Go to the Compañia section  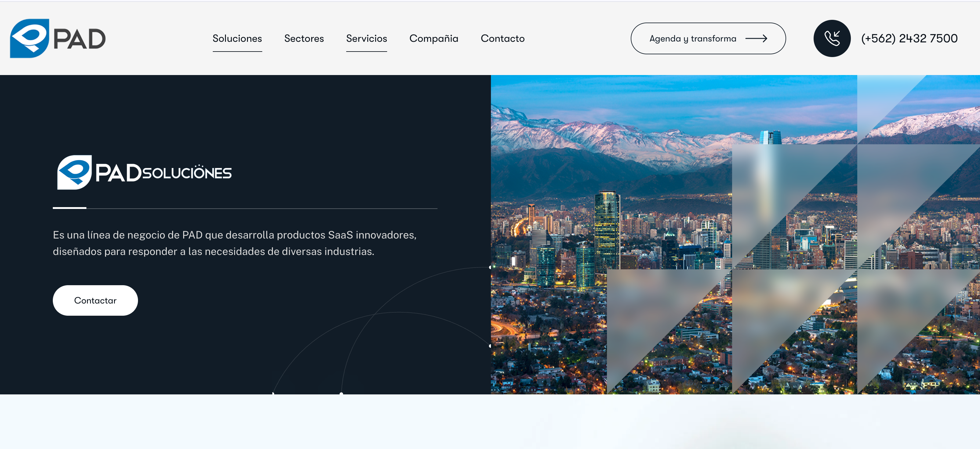coord(433,38)
